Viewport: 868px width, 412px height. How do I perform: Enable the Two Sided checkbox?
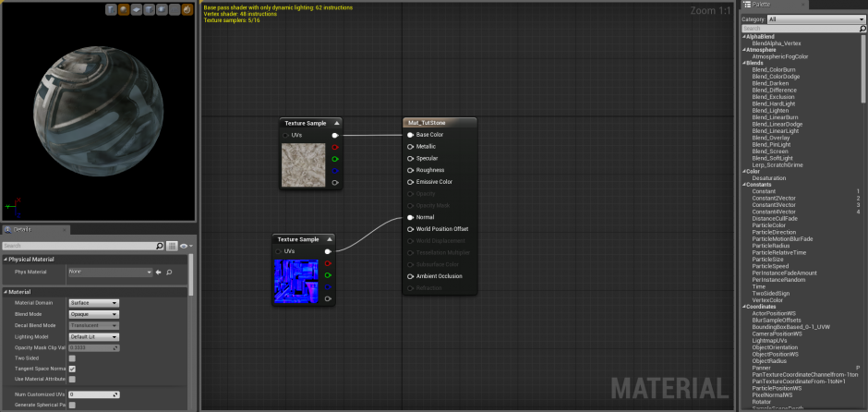(72, 358)
